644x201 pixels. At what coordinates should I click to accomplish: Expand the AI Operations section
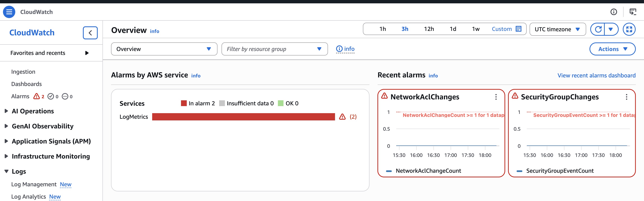7,111
